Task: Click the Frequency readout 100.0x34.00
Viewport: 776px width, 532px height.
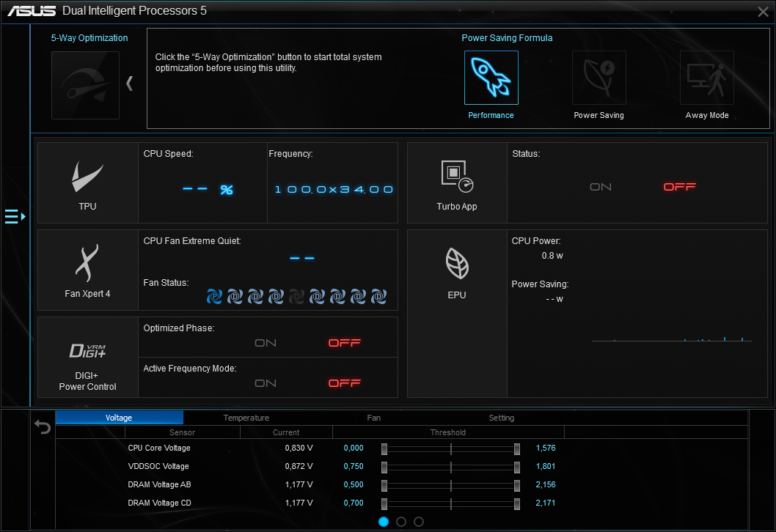Action: coord(334,189)
